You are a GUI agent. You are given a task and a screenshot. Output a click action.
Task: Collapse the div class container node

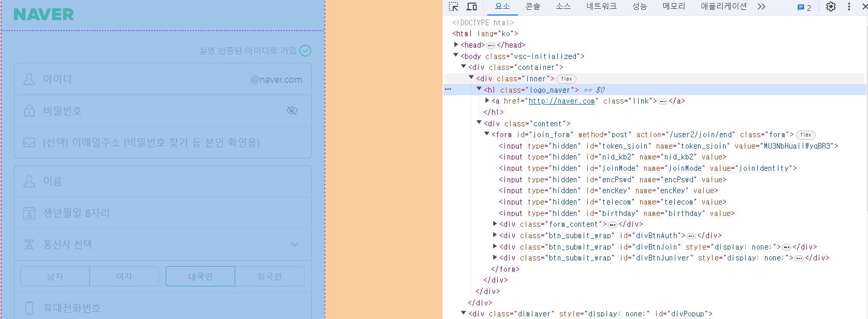click(x=464, y=67)
